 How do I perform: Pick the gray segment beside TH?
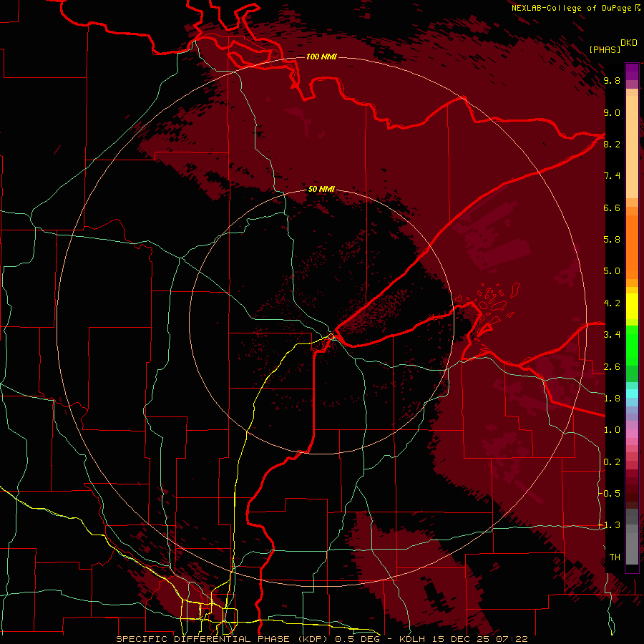632,550
